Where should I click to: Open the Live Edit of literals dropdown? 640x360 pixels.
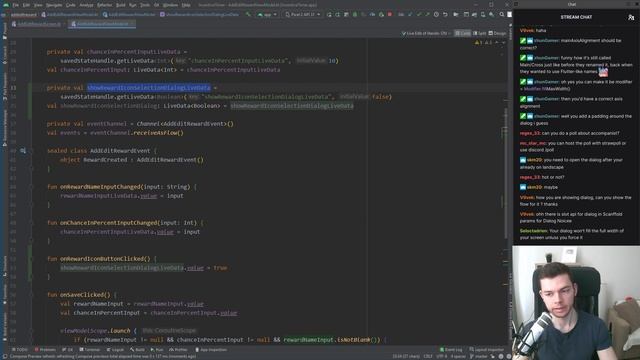click(x=426, y=33)
